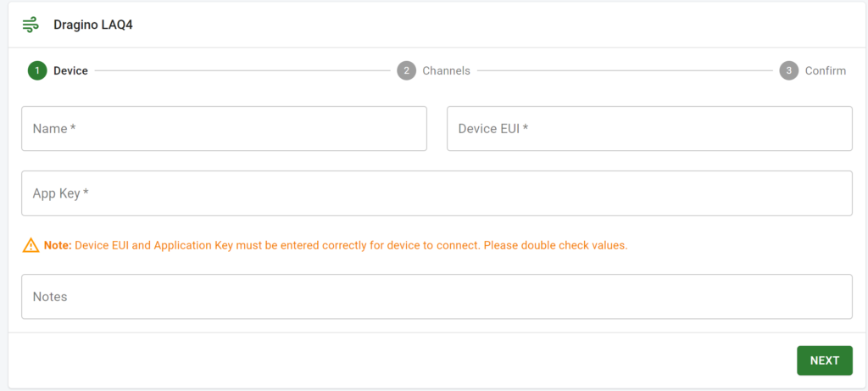
Task: Click the green NEXT button
Action: click(x=825, y=360)
